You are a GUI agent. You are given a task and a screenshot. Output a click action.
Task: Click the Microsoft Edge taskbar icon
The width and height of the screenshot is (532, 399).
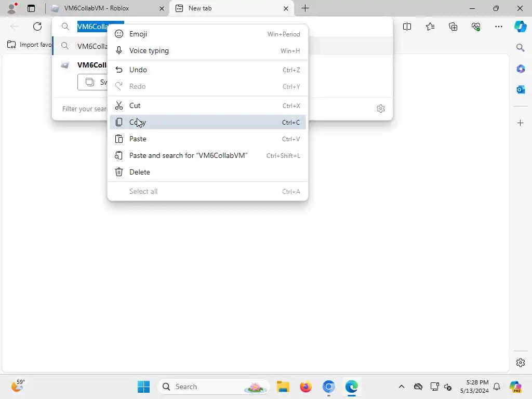tap(352, 387)
